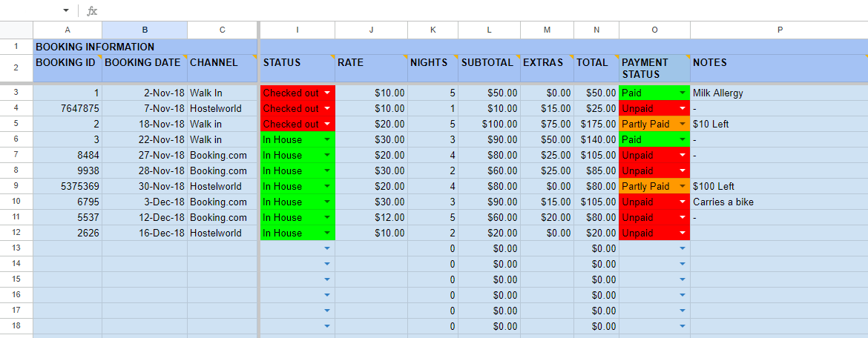Open the name box dropdown arrow
Viewport: 868px width, 338px height.
pyautogui.click(x=67, y=10)
